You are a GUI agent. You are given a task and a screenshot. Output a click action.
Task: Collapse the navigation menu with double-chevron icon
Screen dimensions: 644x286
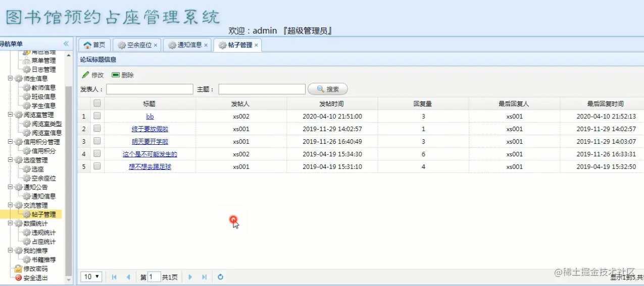pos(66,44)
